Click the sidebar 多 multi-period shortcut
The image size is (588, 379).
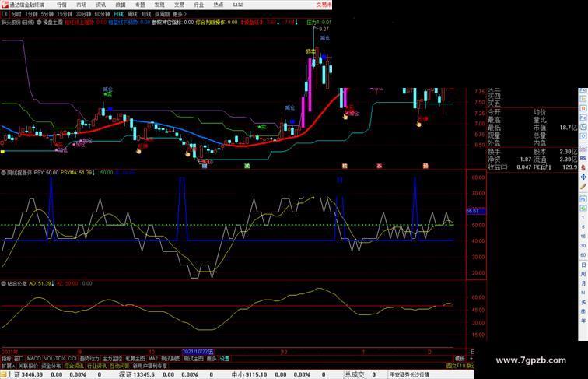pos(583,302)
